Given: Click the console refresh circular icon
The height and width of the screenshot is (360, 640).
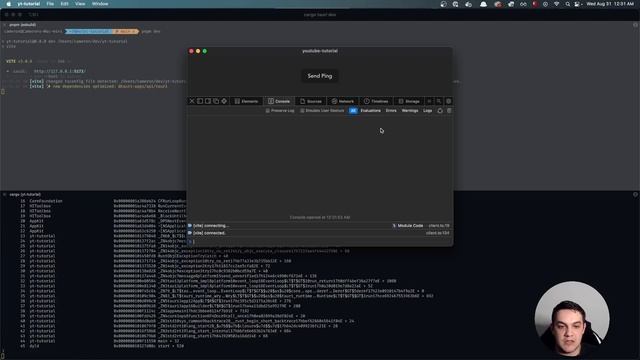Looking at the screenshot, I should pos(440,111).
